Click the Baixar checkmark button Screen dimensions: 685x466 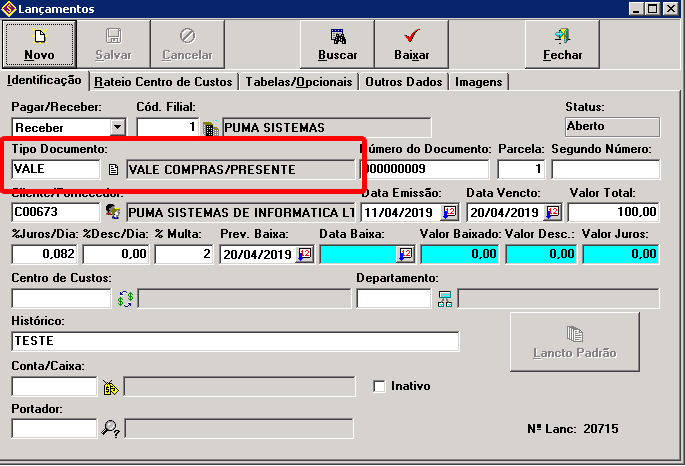click(x=411, y=43)
